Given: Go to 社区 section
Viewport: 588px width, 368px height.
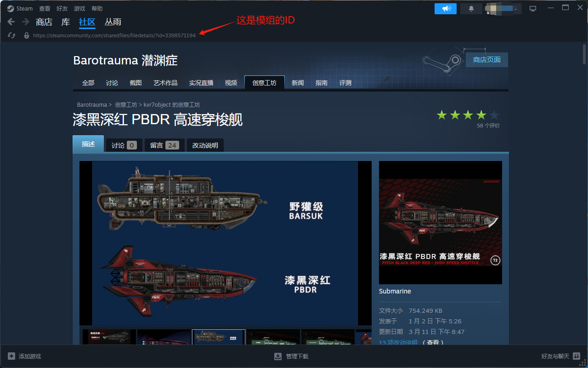Looking at the screenshot, I should (x=87, y=22).
